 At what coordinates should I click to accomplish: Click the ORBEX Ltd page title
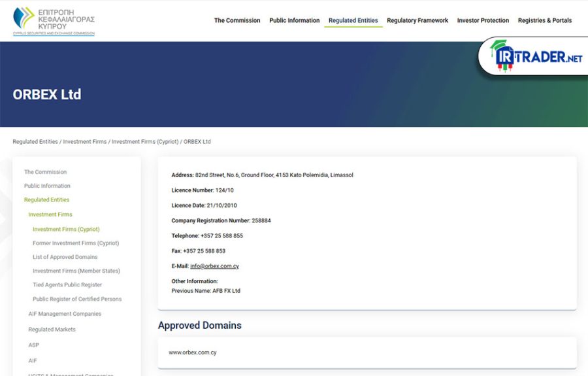point(47,95)
